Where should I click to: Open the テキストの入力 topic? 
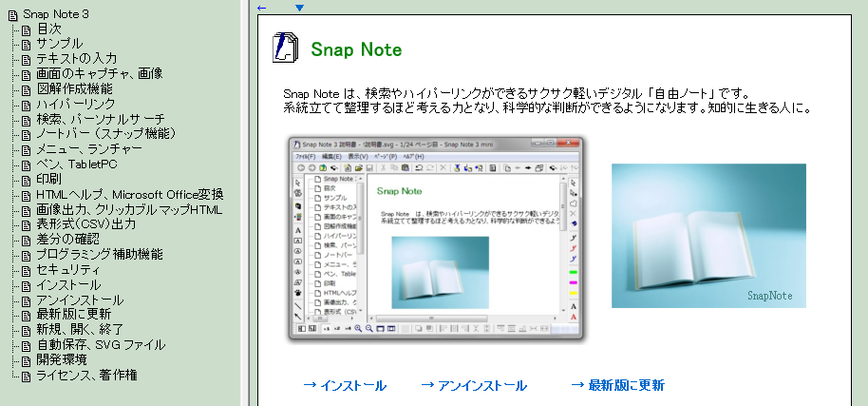pos(76,59)
